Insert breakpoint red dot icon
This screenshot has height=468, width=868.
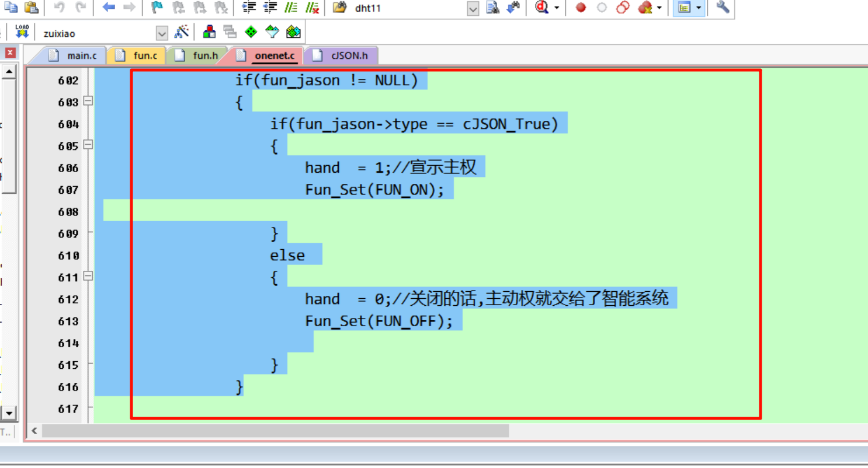pos(581,8)
